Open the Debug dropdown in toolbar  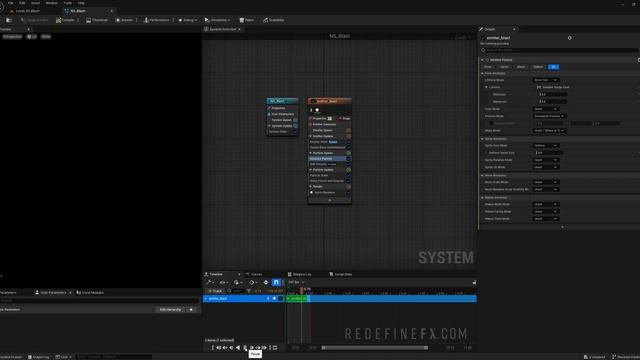(x=187, y=20)
